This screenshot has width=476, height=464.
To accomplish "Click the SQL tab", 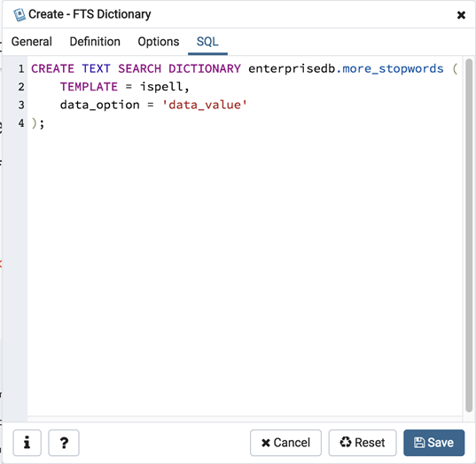I will pyautogui.click(x=207, y=42).
